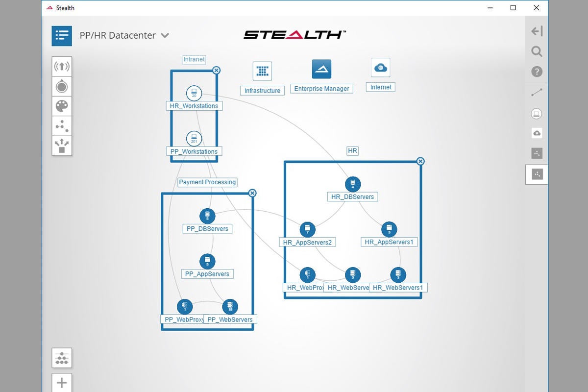Maximize the Stealth window
Viewport: 588px width, 392px height.
[513, 8]
